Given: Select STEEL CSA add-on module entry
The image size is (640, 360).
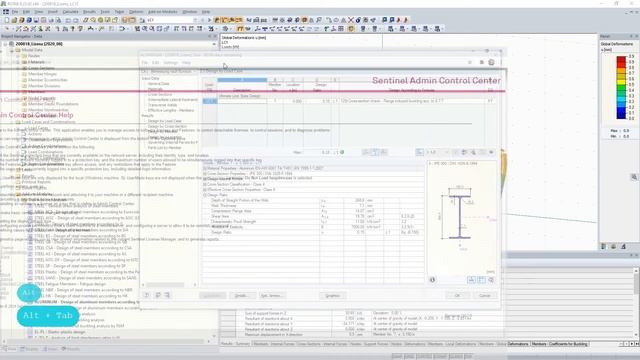Looking at the screenshot, I should [x=83, y=248].
